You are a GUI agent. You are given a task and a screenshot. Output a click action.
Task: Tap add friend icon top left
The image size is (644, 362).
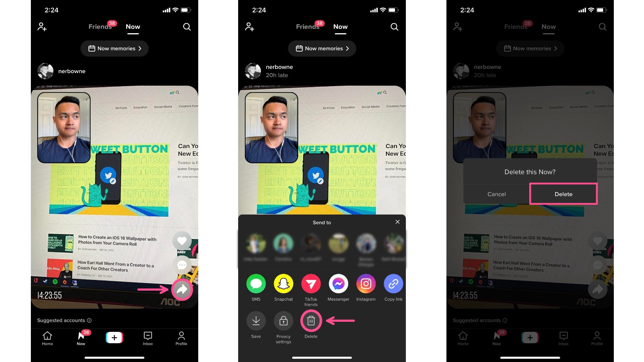42,26
